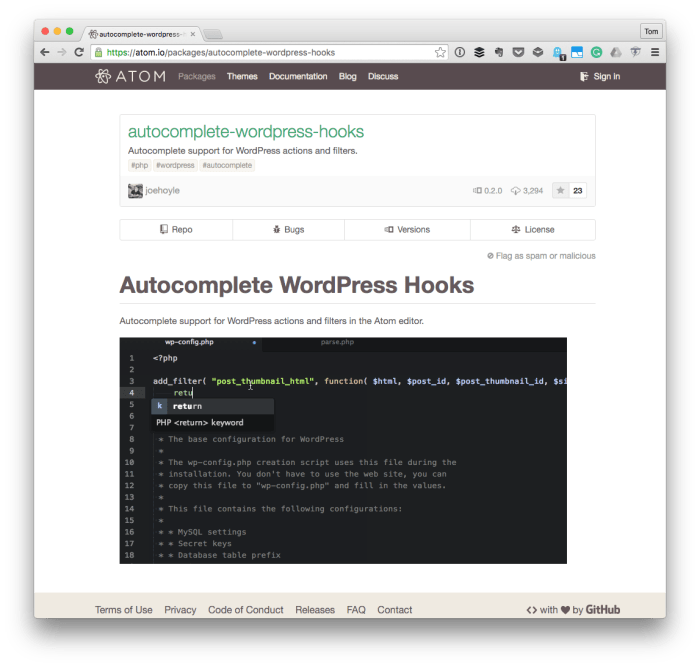Open Terms of Use in footer

tap(124, 610)
